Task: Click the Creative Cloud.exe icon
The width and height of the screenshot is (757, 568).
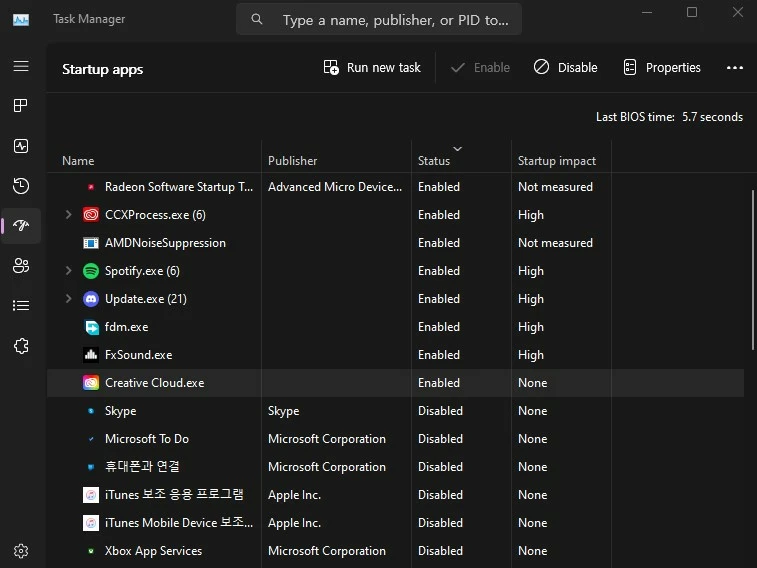Action: [91, 383]
